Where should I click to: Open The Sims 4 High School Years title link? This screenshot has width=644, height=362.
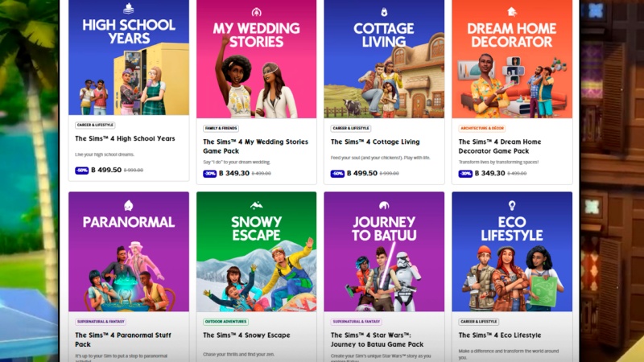tap(125, 138)
